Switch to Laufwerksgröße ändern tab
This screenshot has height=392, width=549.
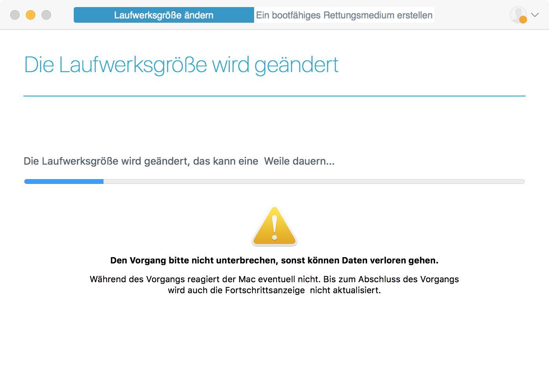tap(164, 15)
